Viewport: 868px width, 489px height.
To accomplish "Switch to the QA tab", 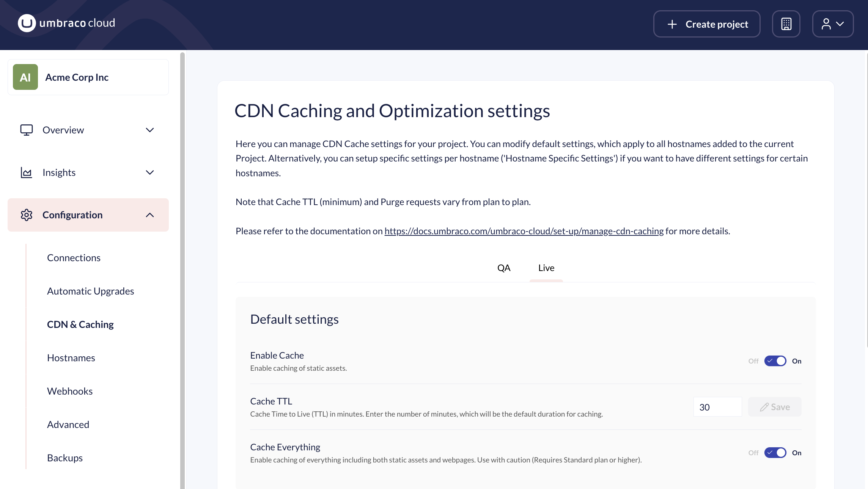I will coord(504,268).
